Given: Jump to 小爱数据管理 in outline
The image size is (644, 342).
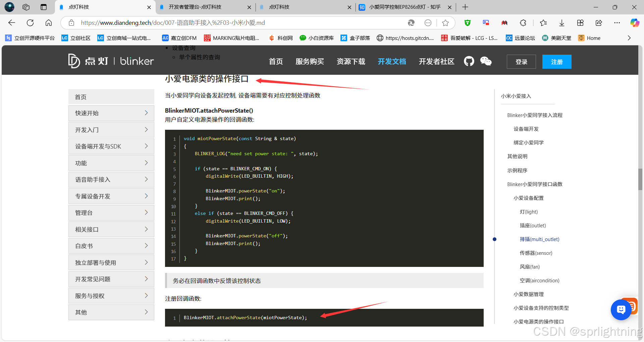Looking at the screenshot, I should pyautogui.click(x=529, y=294).
